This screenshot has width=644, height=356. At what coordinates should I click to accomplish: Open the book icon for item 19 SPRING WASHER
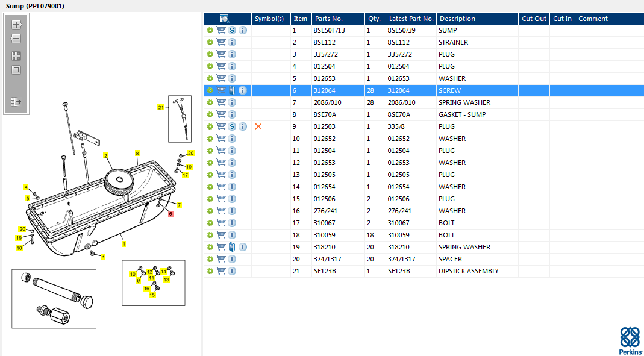point(232,247)
